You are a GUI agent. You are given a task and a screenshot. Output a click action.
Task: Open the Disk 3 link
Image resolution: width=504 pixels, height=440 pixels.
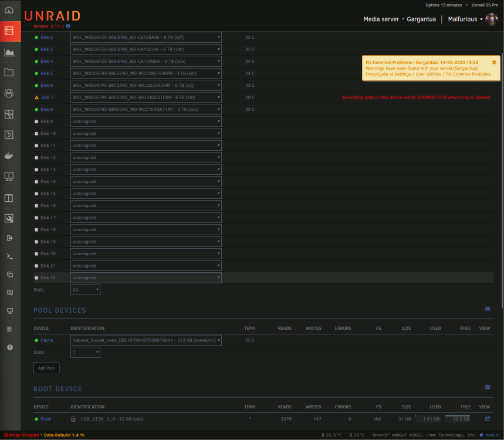click(x=46, y=49)
